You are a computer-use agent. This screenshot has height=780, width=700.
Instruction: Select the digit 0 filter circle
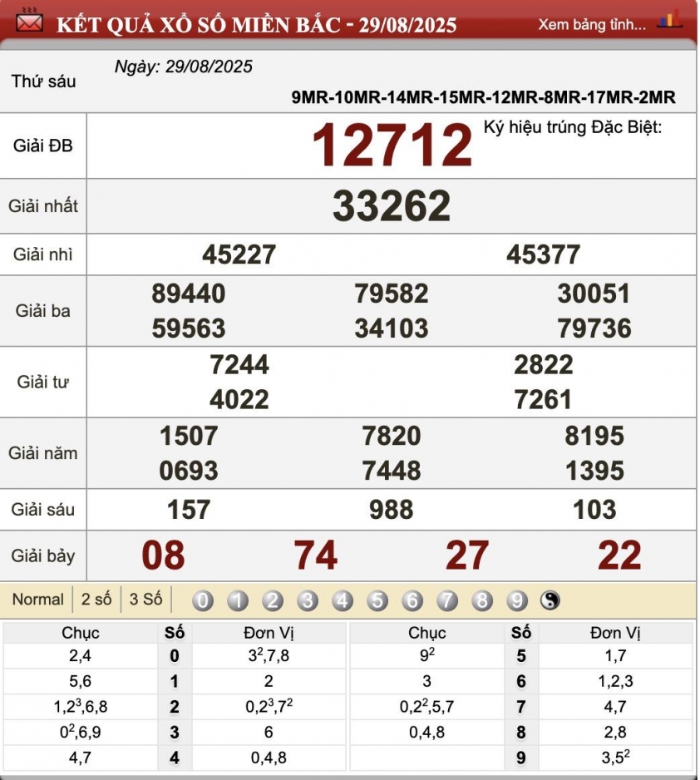203,600
